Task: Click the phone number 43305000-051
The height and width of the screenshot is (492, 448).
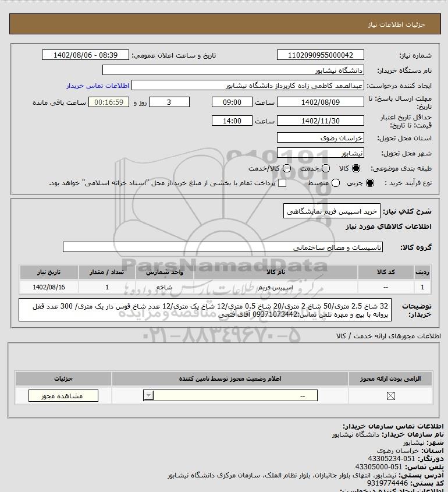Action: (379, 467)
